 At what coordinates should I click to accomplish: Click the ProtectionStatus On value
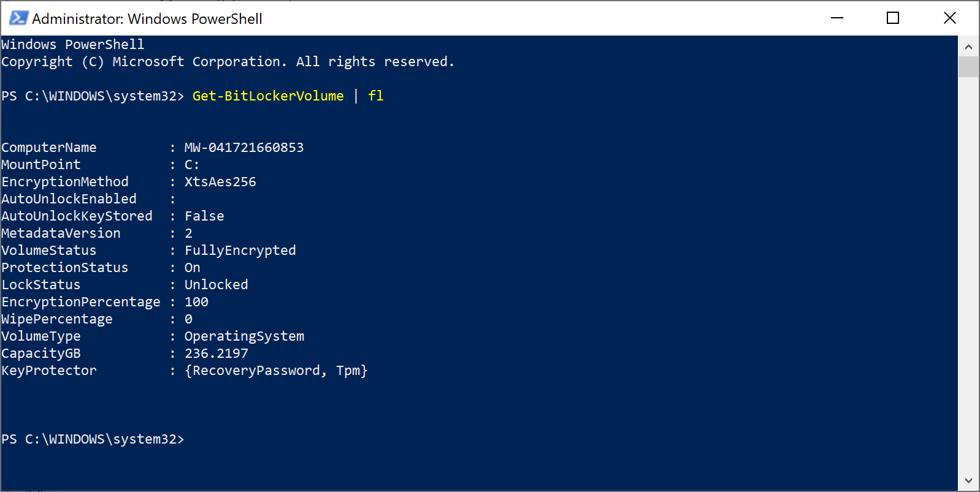tap(192, 267)
